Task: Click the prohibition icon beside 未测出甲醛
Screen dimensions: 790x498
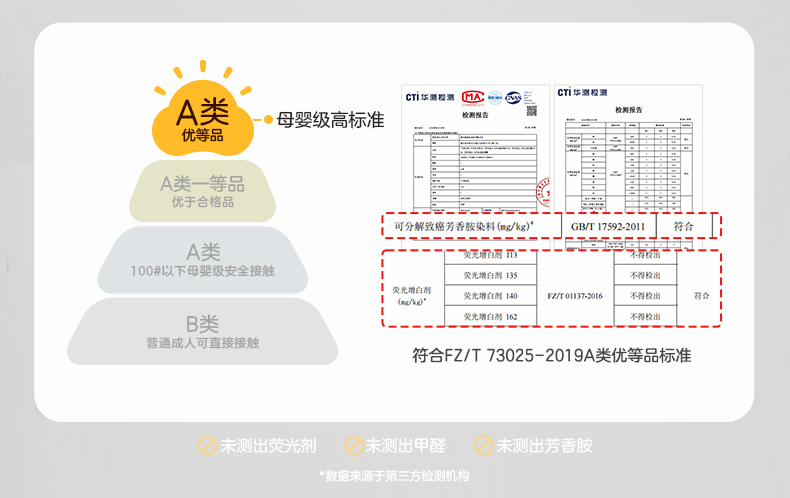Action: 354,446
